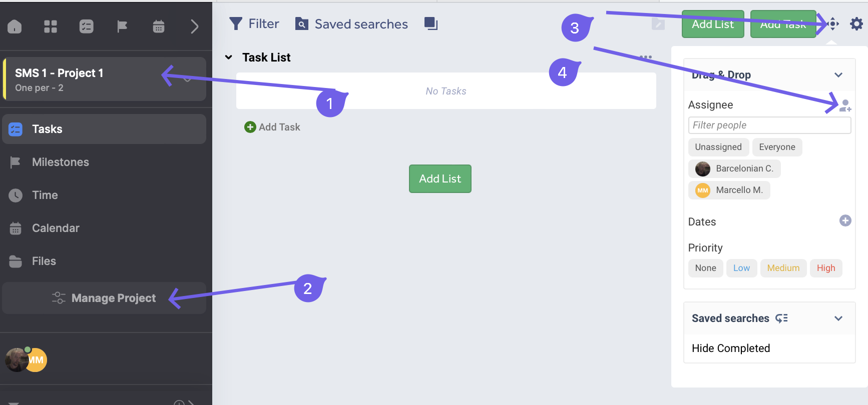The height and width of the screenshot is (405, 868).
Task: Click the add assignee person icon
Action: (x=845, y=105)
